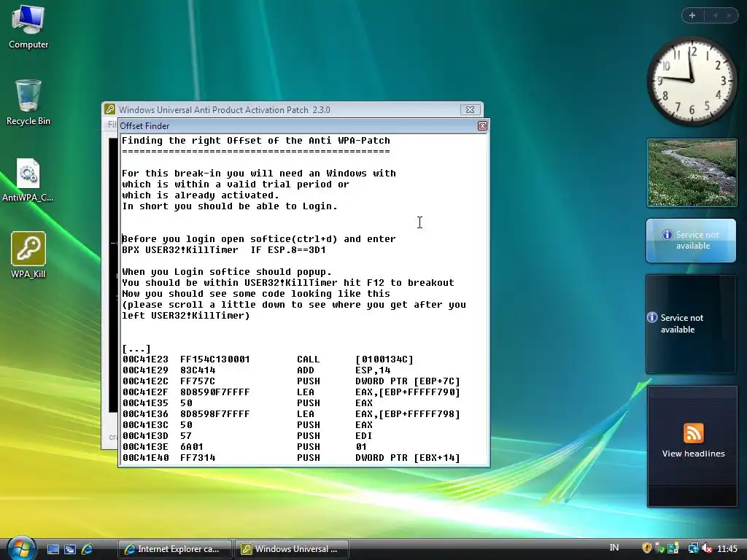Click the analog clock gadget
747x560 pixels.
tap(692, 80)
